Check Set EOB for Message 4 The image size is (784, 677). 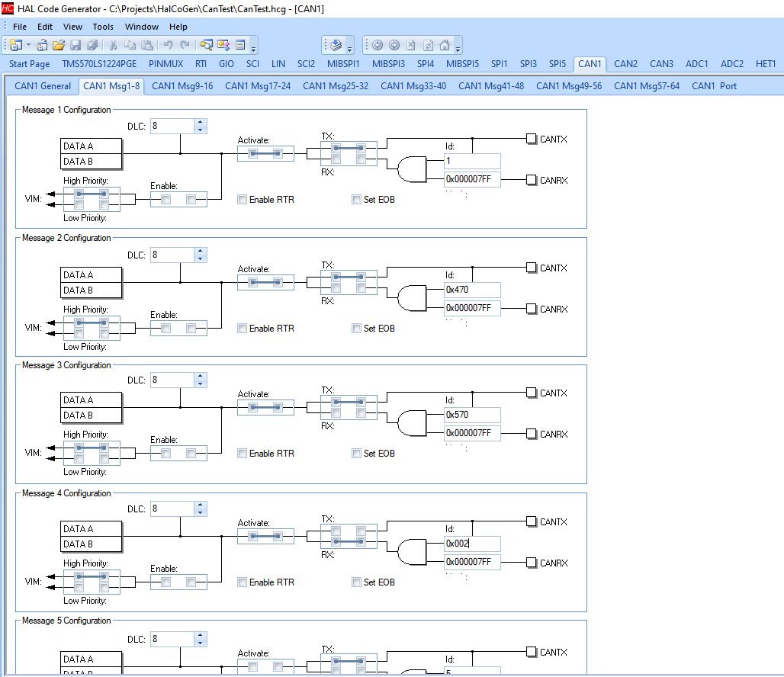[356, 582]
